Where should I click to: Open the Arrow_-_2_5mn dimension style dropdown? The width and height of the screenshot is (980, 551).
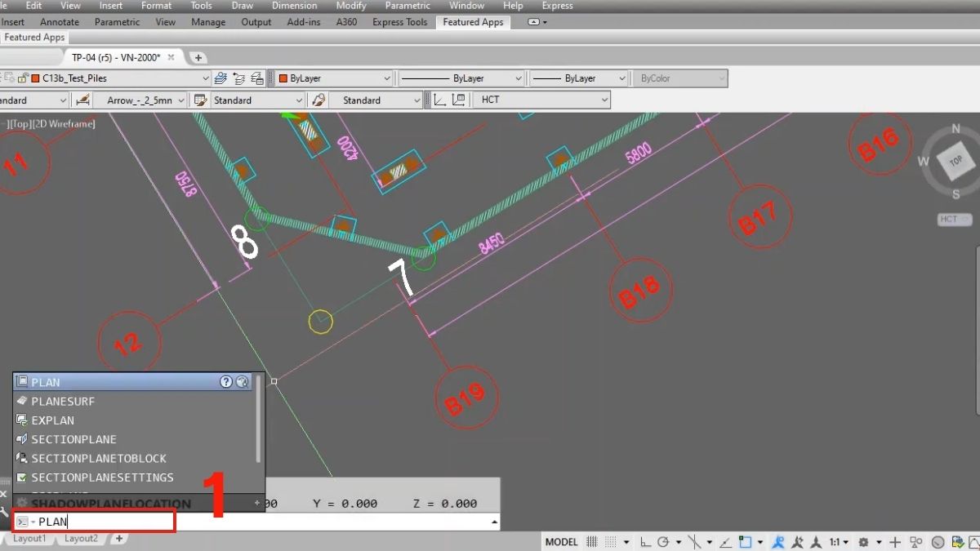point(181,100)
